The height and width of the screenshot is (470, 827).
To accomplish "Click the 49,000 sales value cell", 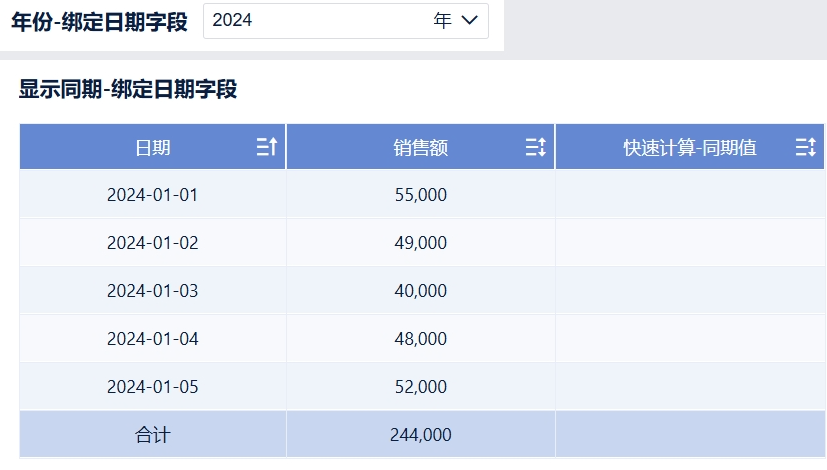I will pos(420,243).
